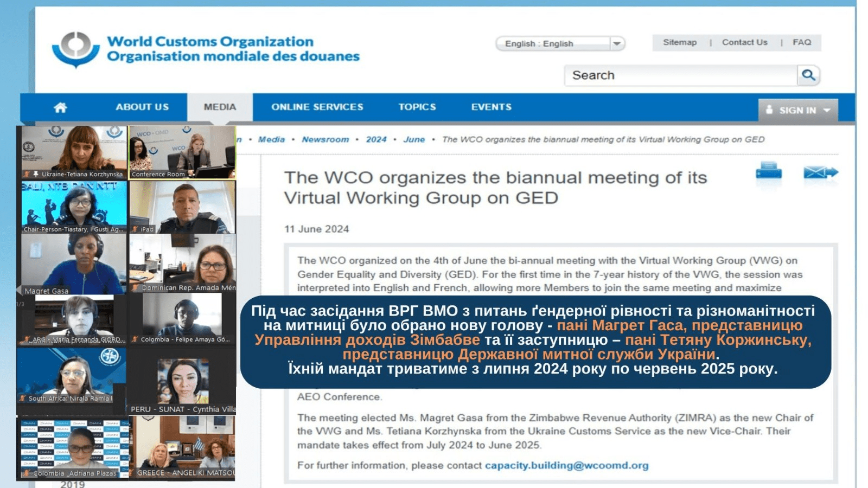Click the FAQ link
The image size is (868, 488).
pyautogui.click(x=802, y=42)
